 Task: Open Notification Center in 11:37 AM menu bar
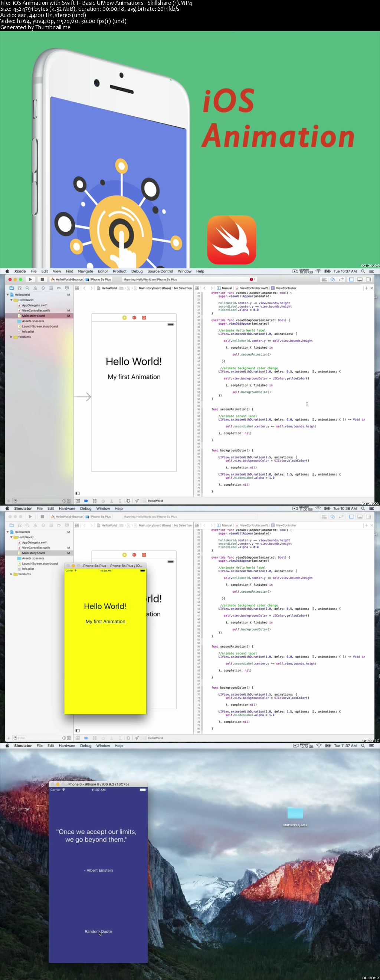coord(371,746)
